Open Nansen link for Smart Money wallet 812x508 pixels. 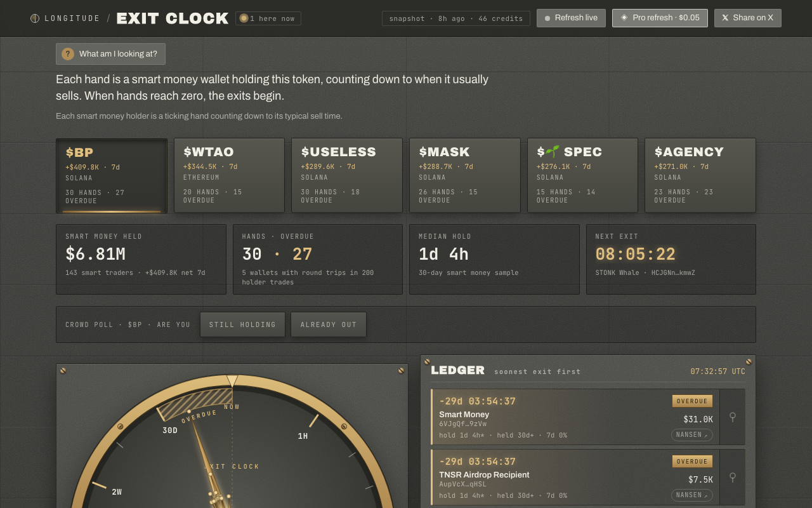692,435
